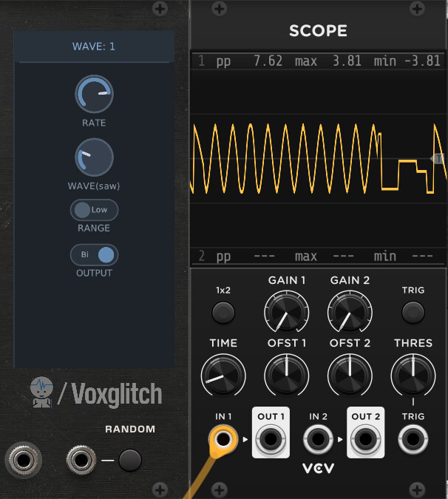Click the THRES knob
448x499 pixels.
click(413, 375)
